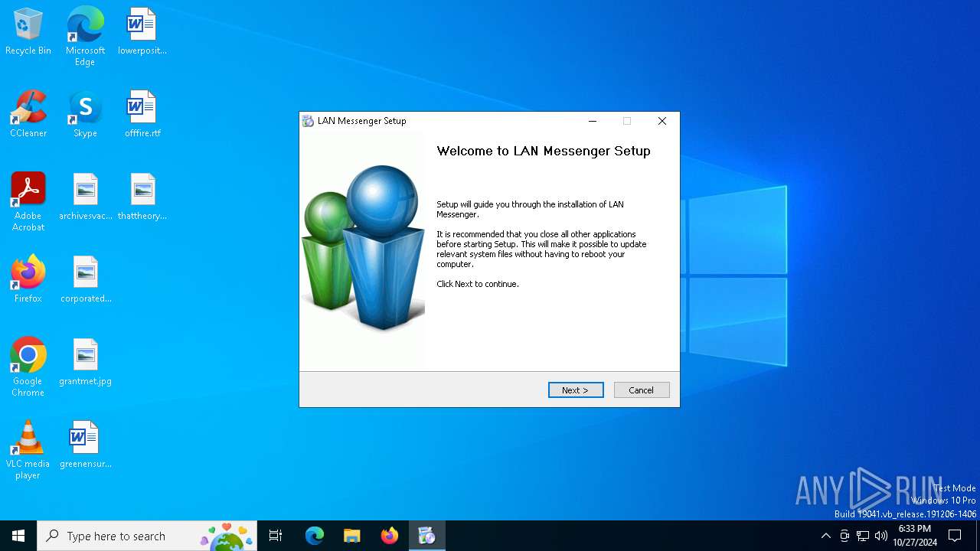980x551 pixels.
Task: Open the Action Center notifications icon
Action: 955,536
